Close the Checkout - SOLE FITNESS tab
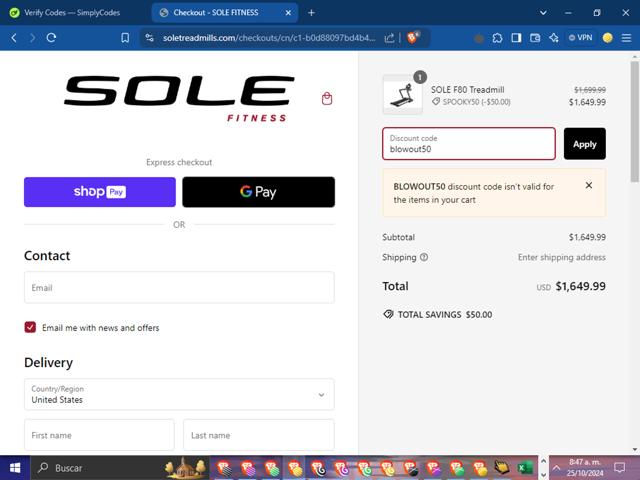 point(288,13)
